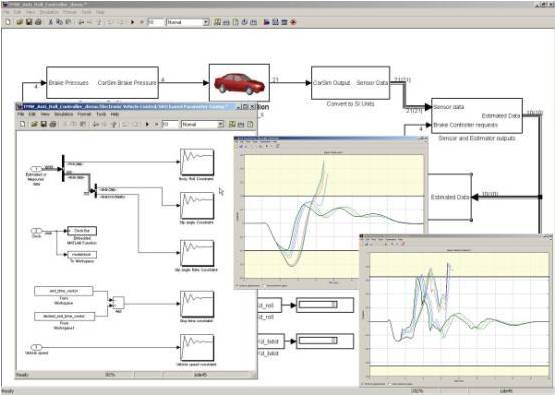Image resolution: width=556 pixels, height=396 pixels.
Task: Click Sensor and Estimator outputs block
Action: click(x=477, y=116)
